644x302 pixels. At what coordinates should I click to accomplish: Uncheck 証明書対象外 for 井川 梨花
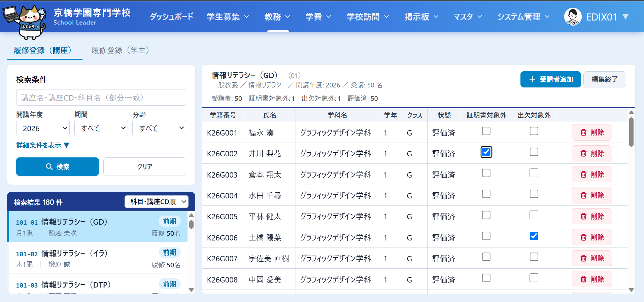486,152
